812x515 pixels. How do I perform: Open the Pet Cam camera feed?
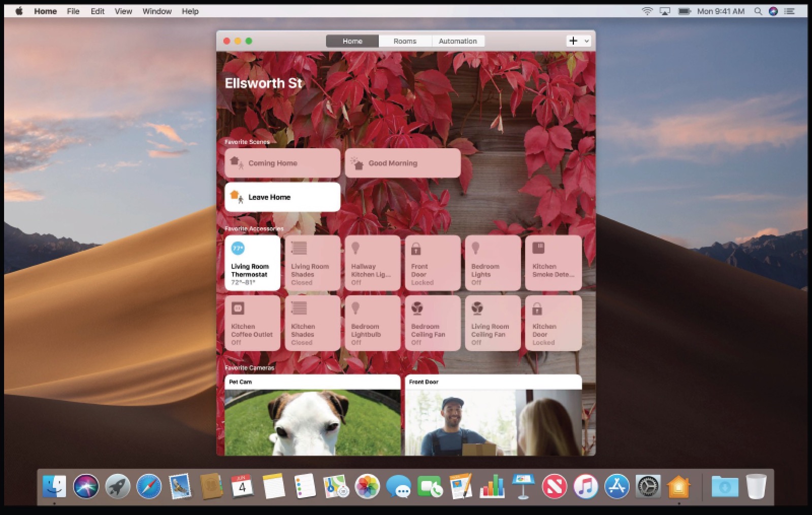pos(312,415)
